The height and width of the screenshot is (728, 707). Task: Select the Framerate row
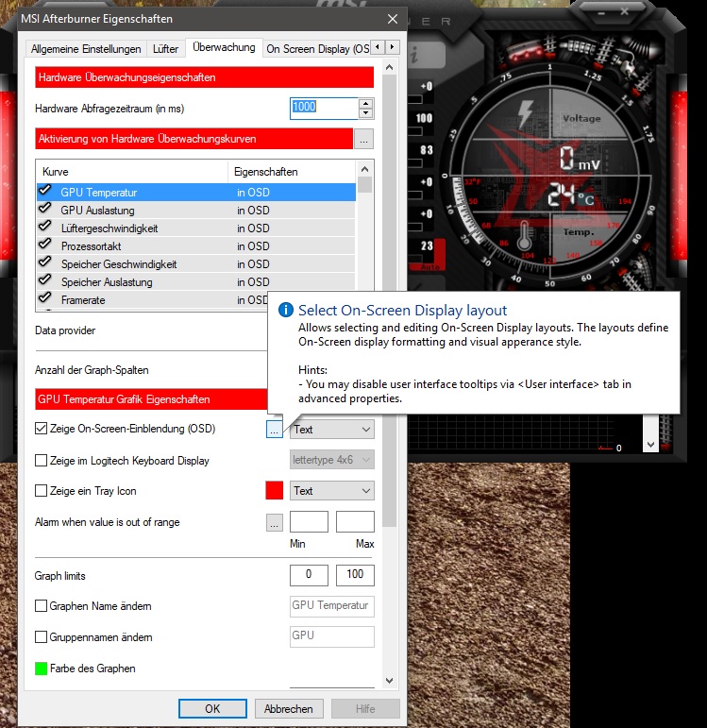click(196, 300)
